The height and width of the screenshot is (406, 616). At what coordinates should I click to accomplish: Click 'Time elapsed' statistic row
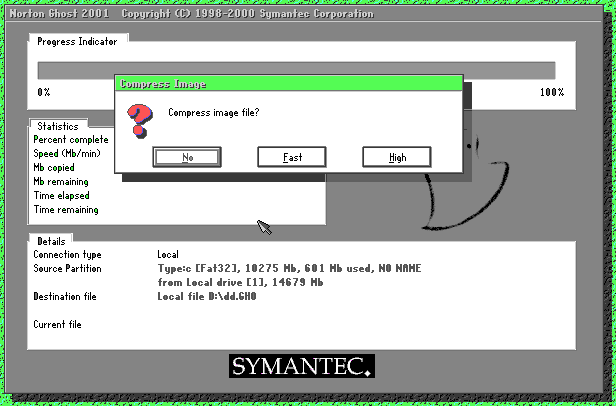tap(61, 196)
